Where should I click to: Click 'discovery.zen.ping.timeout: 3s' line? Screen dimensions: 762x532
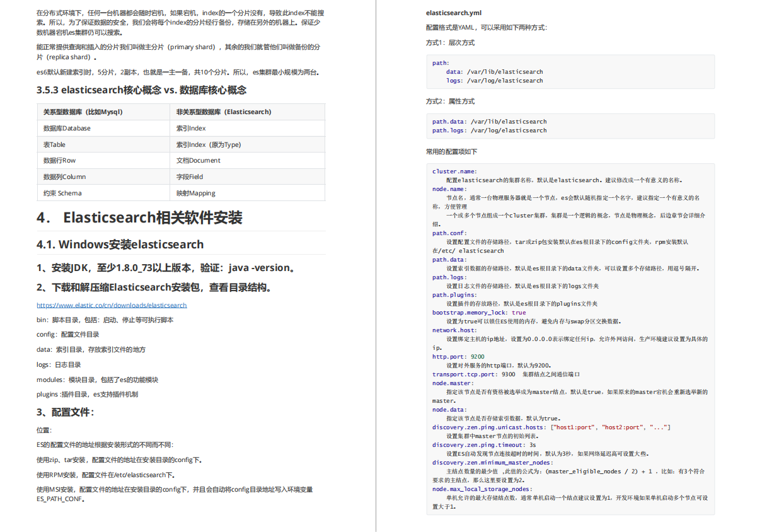click(x=484, y=445)
